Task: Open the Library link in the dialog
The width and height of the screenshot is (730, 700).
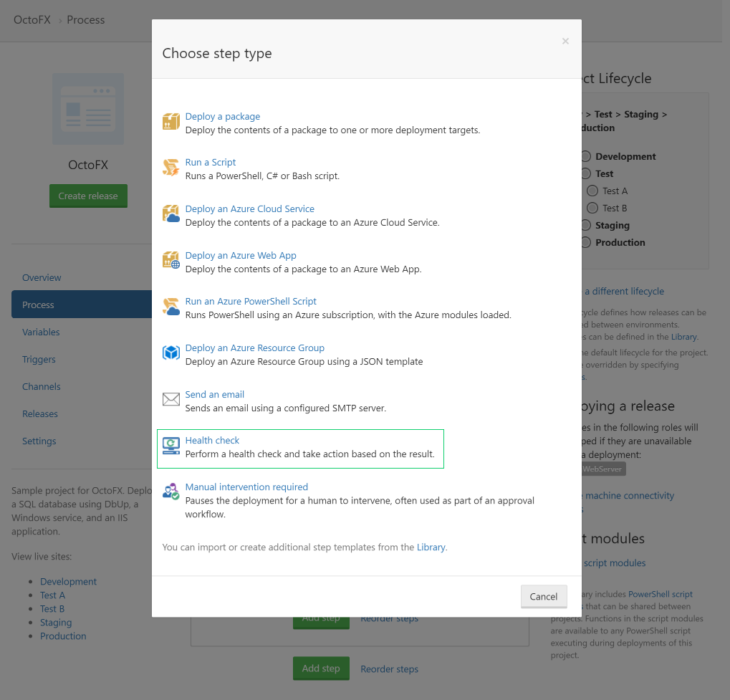Action: click(x=431, y=547)
